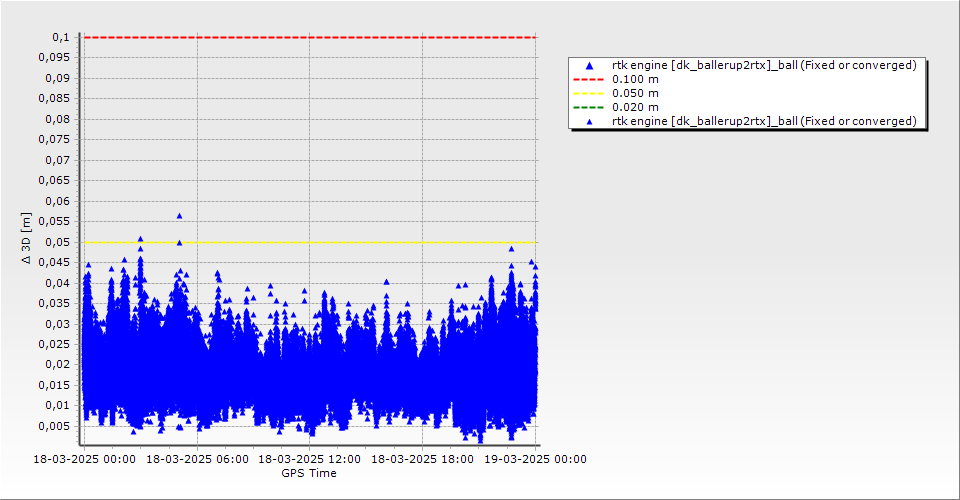
Task: Click the '0,09' Y-axis tick label
Action: [58, 78]
